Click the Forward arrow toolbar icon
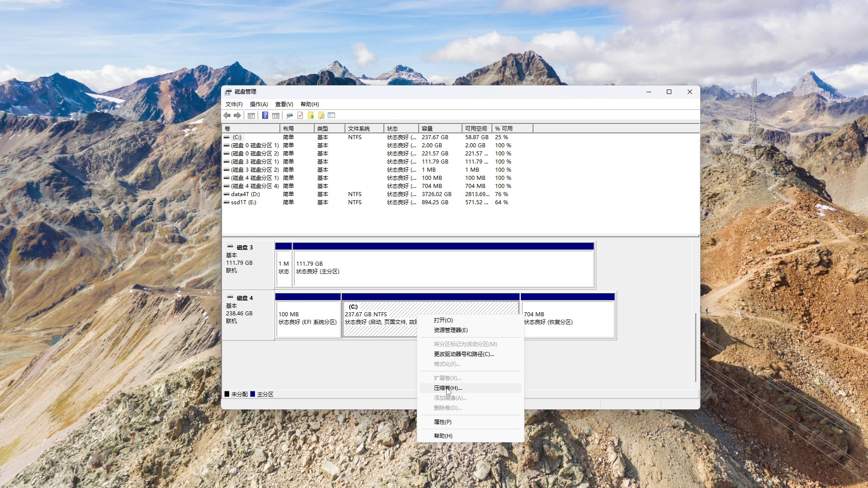This screenshot has width=868, height=488. click(x=237, y=116)
